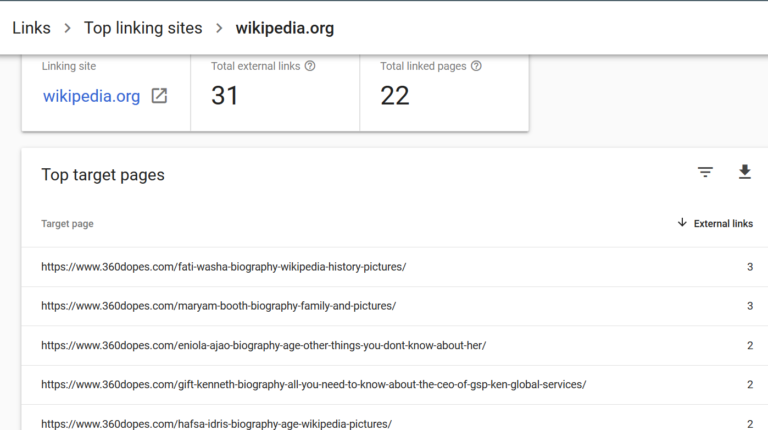This screenshot has height=430, width=768.
Task: Select wikipedia.org breadcrumb title
Action: pos(285,28)
